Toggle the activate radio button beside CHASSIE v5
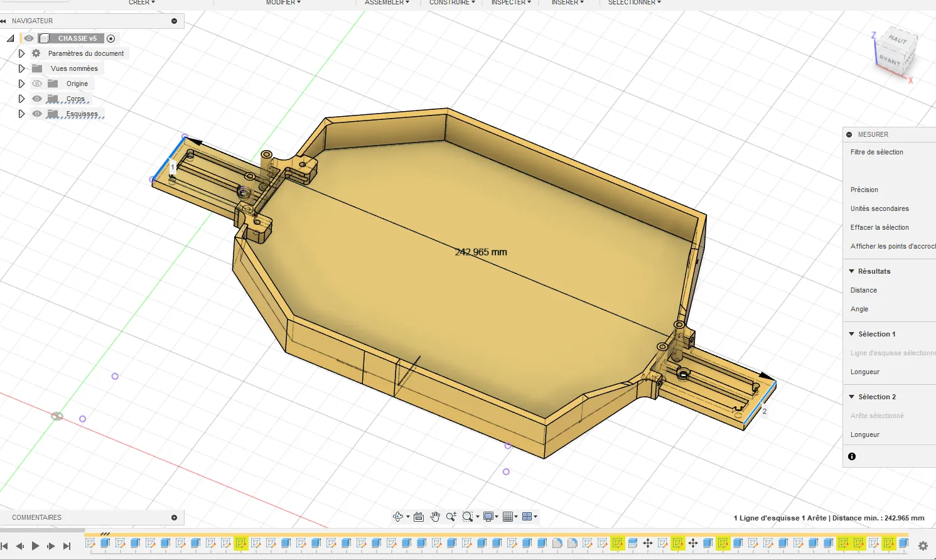Screen dimensions: 936x560 tap(111, 38)
